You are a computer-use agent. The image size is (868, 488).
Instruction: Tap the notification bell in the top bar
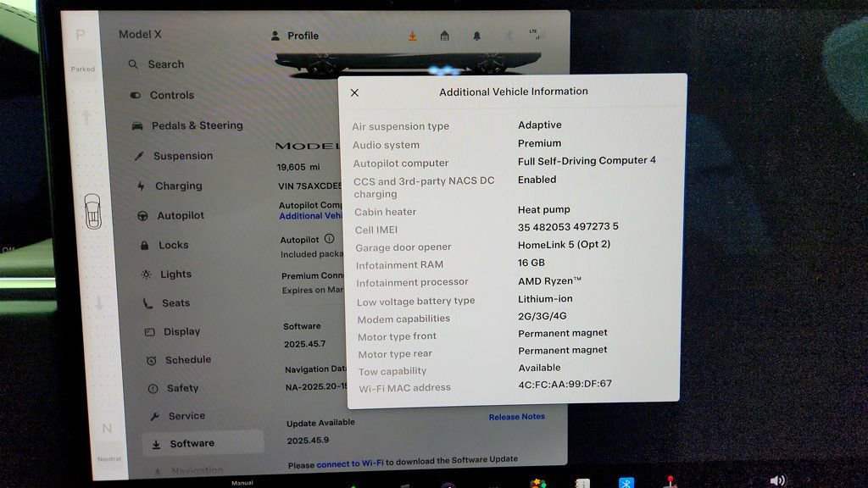point(476,36)
